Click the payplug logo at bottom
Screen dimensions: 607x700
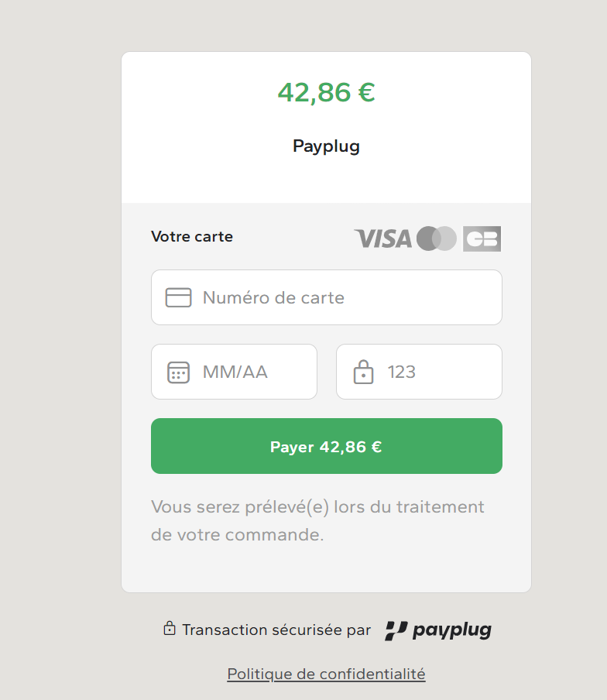point(438,630)
